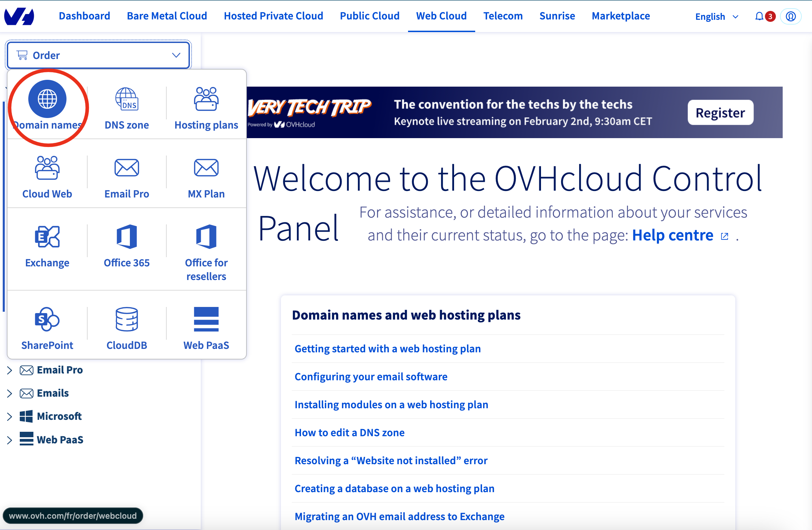Open Hosted Private Cloud tab
Image resolution: width=812 pixels, height=530 pixels.
(x=273, y=16)
